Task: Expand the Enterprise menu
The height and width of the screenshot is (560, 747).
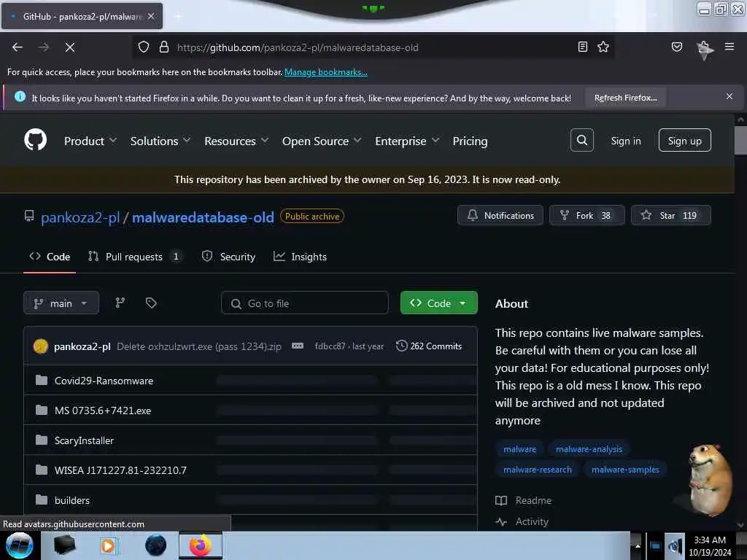Action: click(x=407, y=141)
